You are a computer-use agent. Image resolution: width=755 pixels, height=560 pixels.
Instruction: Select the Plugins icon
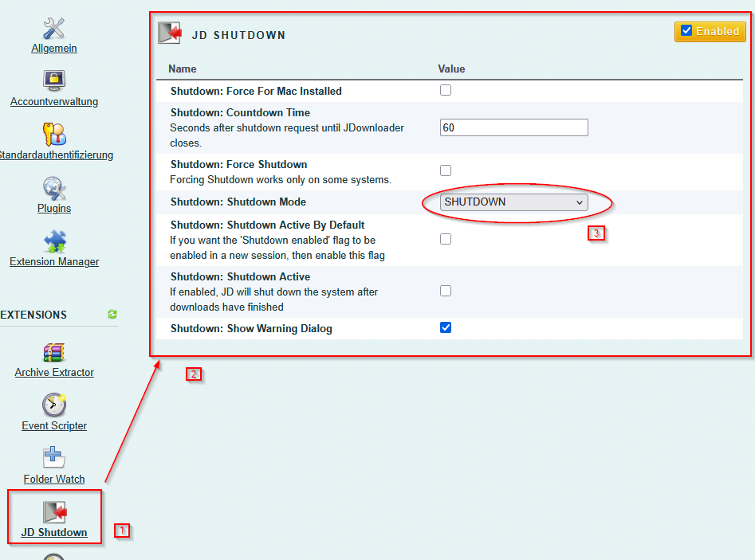54,188
